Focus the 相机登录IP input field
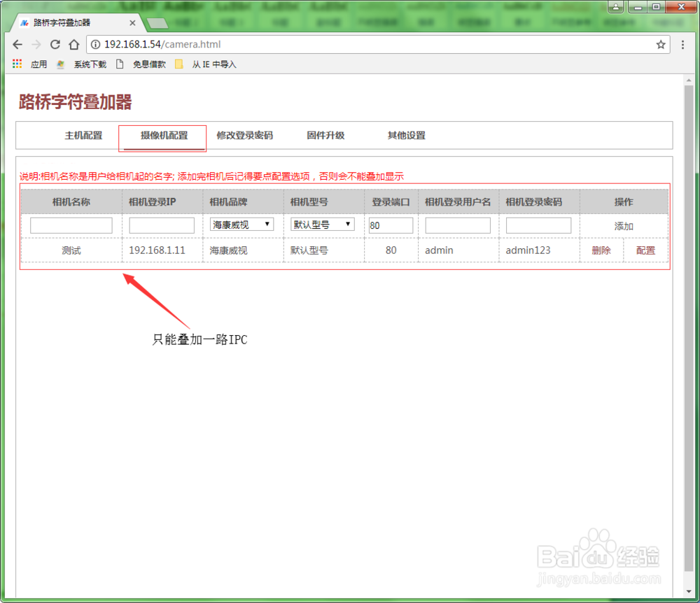The height and width of the screenshot is (603, 700). [x=162, y=225]
